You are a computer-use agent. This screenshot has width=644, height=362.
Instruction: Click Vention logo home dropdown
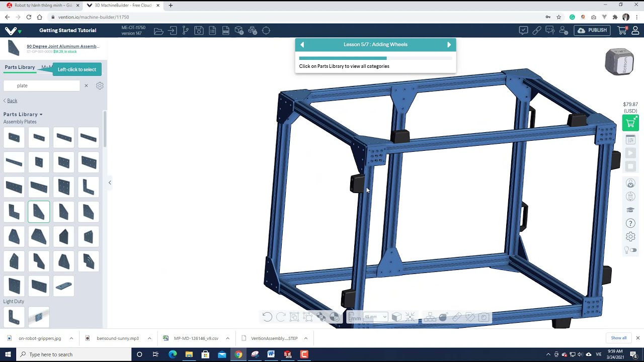tap(13, 31)
